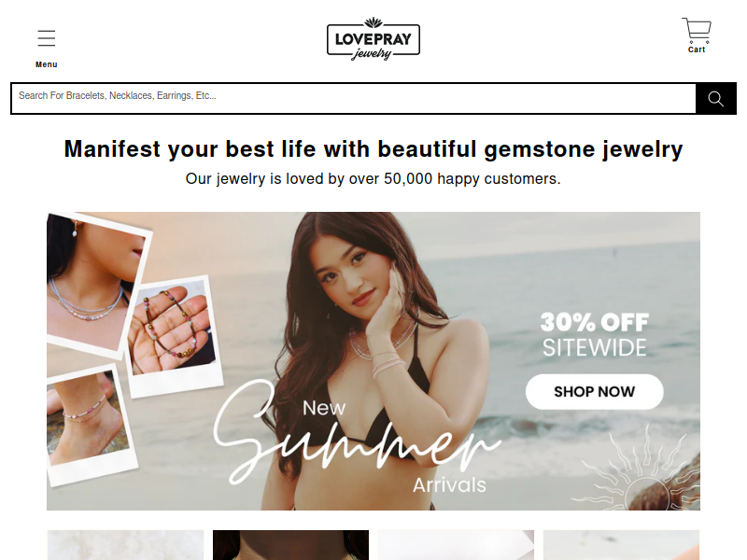The image size is (747, 560).
Task: Focus the bracelets and necklaces search field
Action: point(354,99)
